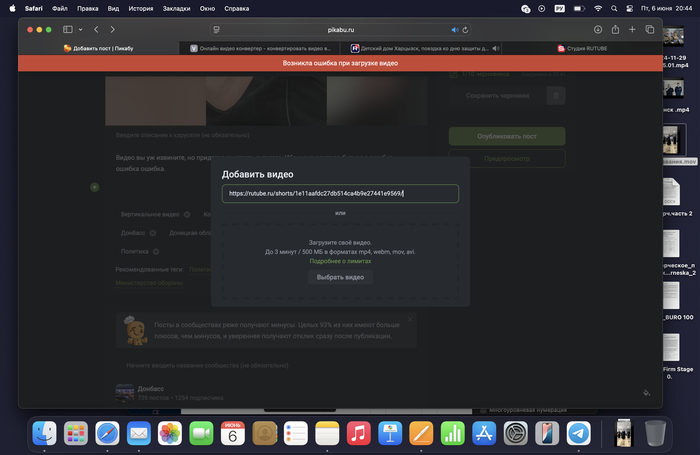Add a new tab with the plus icon

tap(632, 30)
